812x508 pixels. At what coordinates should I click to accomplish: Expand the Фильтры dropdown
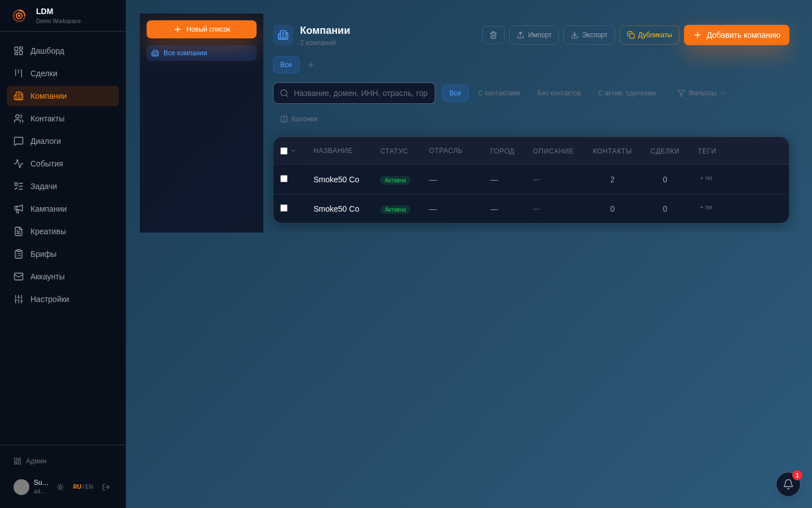[701, 93]
